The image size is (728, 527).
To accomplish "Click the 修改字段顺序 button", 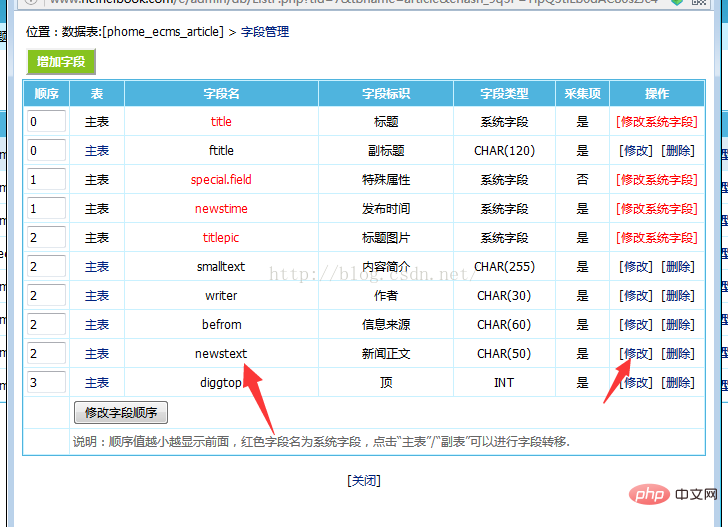I will [x=121, y=413].
